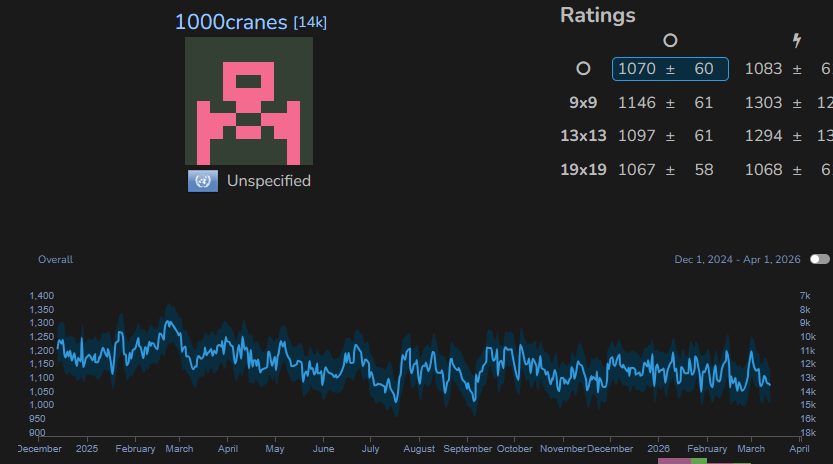Open the 1000cranes username link
This screenshot has height=464, width=833.
[231, 21]
